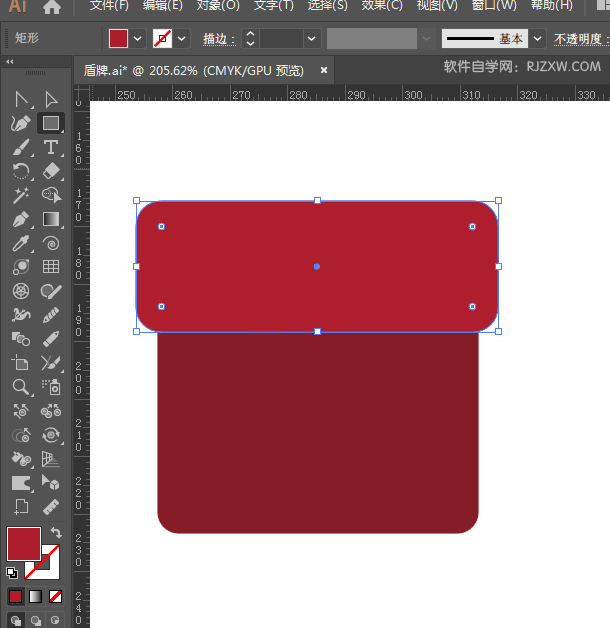Open brush definition 基本 dropdown arrow
This screenshot has width=610, height=628.
tap(538, 39)
